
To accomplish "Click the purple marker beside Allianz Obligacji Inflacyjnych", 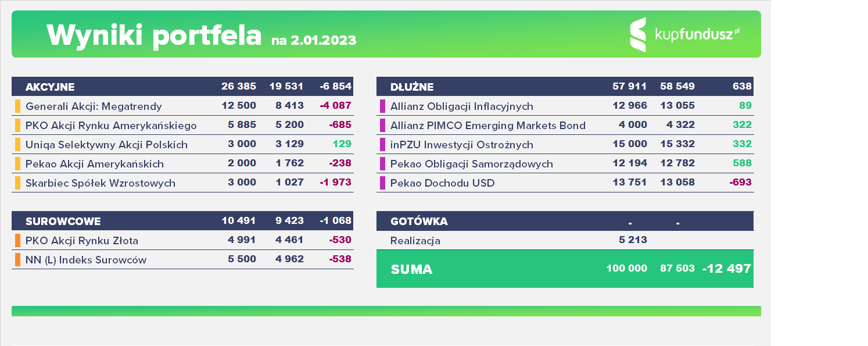I will point(382,106).
